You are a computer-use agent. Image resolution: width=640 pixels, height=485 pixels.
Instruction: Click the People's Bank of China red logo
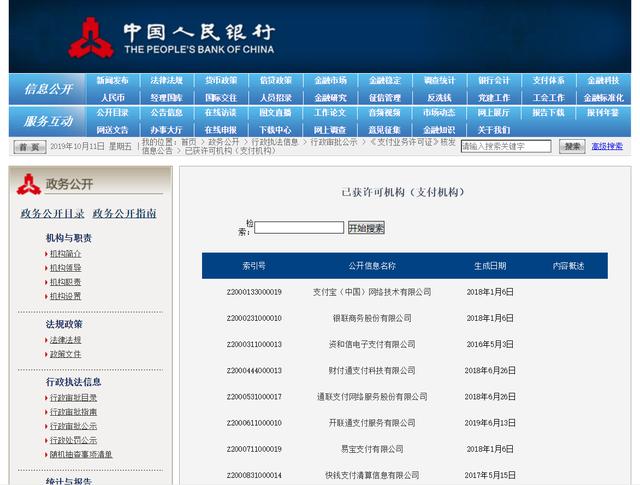pos(91,38)
